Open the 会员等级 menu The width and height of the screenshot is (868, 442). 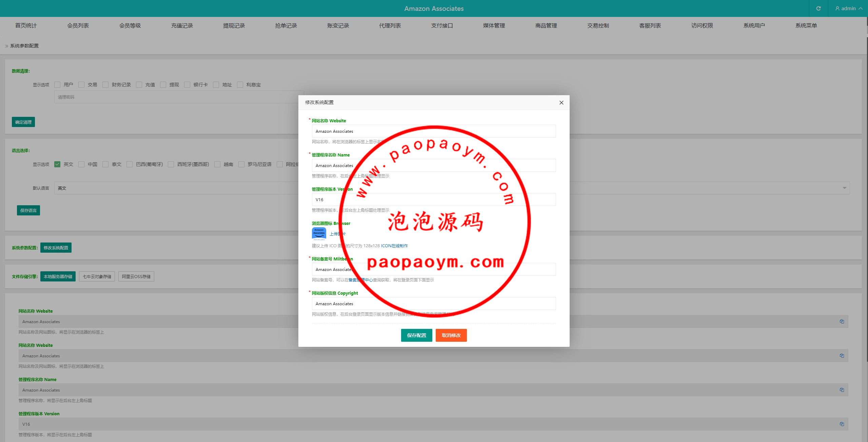[130, 26]
